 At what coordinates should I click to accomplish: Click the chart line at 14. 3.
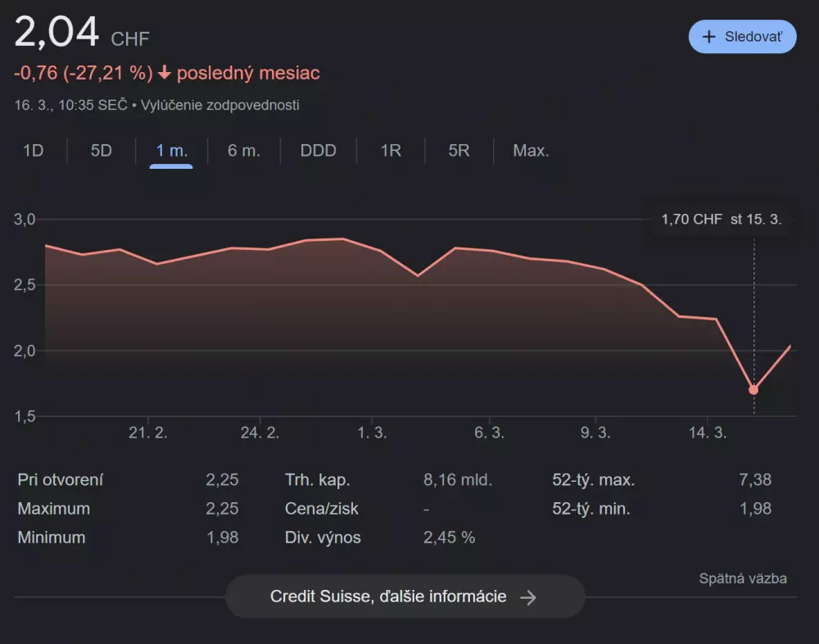pos(708,317)
